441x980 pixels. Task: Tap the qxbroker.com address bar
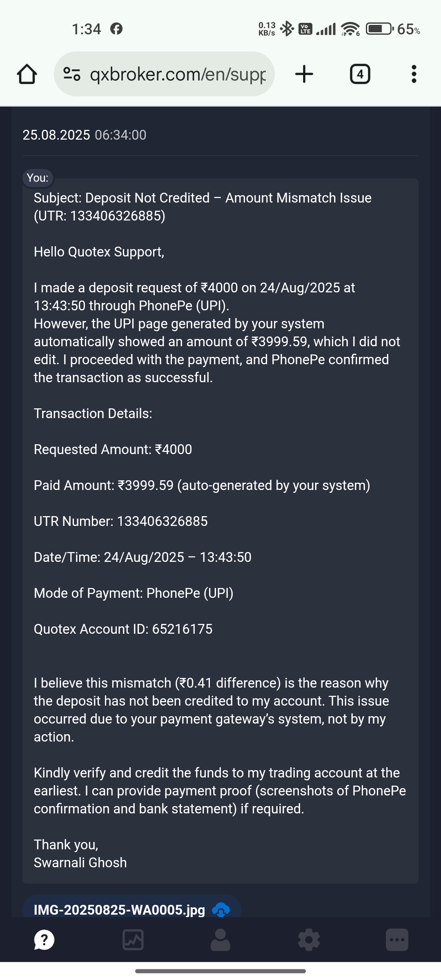tap(178, 74)
